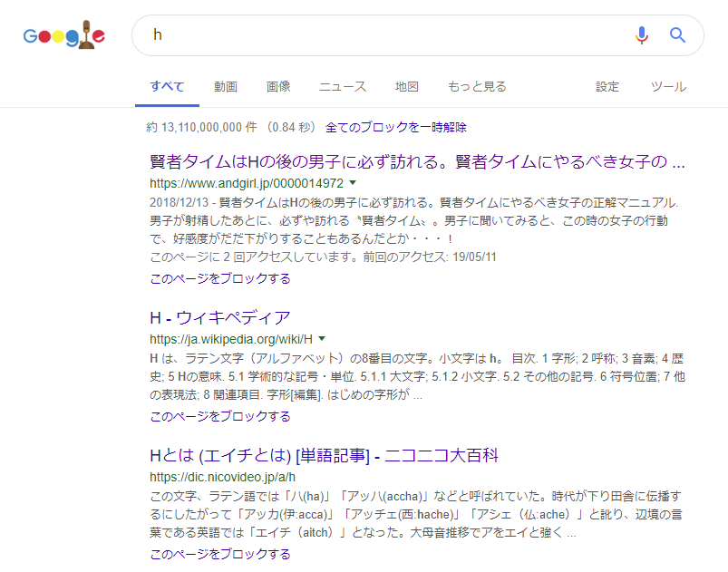Click the https://www.andgirl.jp/0000014972 URL
728x572 pixels.
pos(247,183)
